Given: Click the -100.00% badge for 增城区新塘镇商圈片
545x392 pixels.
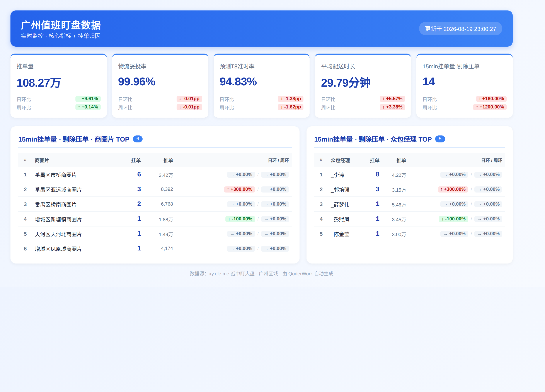Looking at the screenshot, I should 240,219.
